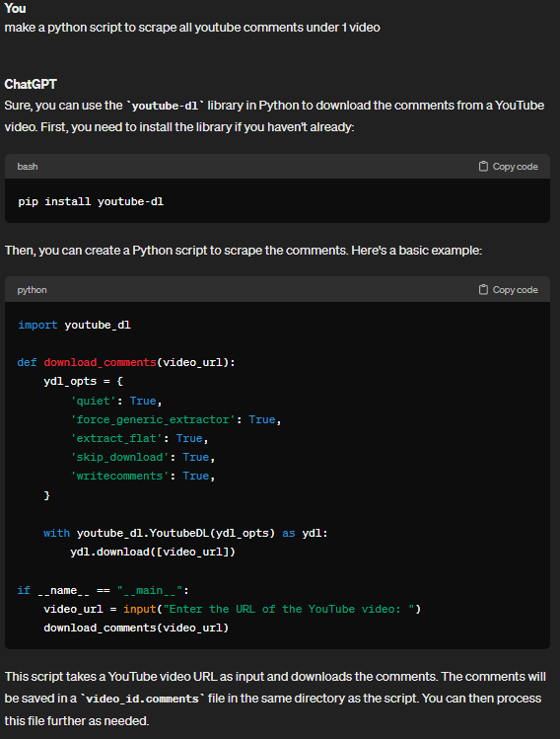
Task: Click 'Copy code' label on python block
Action: click(x=516, y=289)
